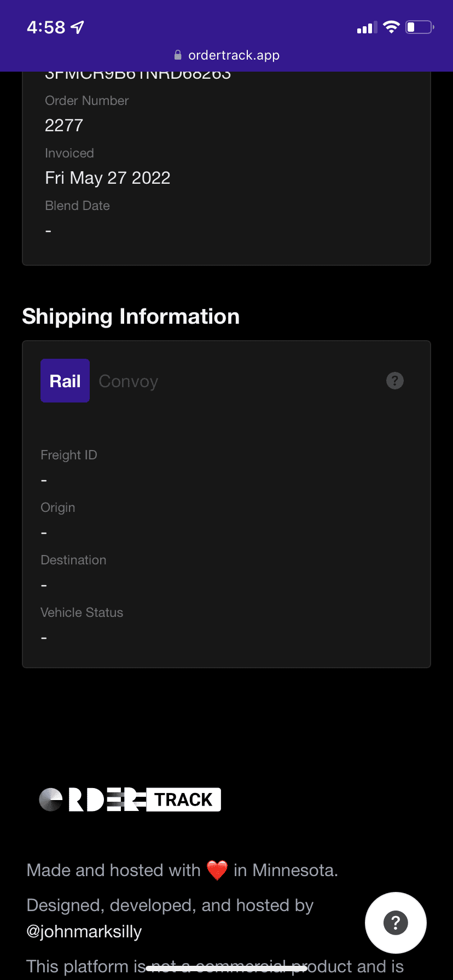The image size is (453, 980).
Task: Tap the red heart emoji in footer
Action: [217, 870]
